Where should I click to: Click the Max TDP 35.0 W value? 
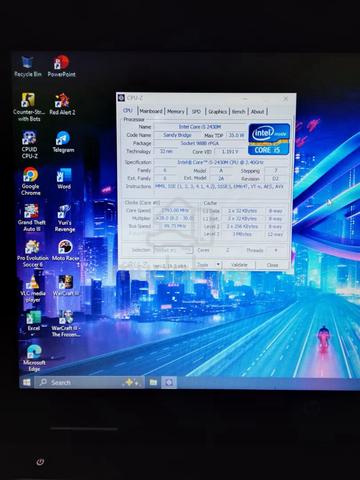tap(236, 135)
